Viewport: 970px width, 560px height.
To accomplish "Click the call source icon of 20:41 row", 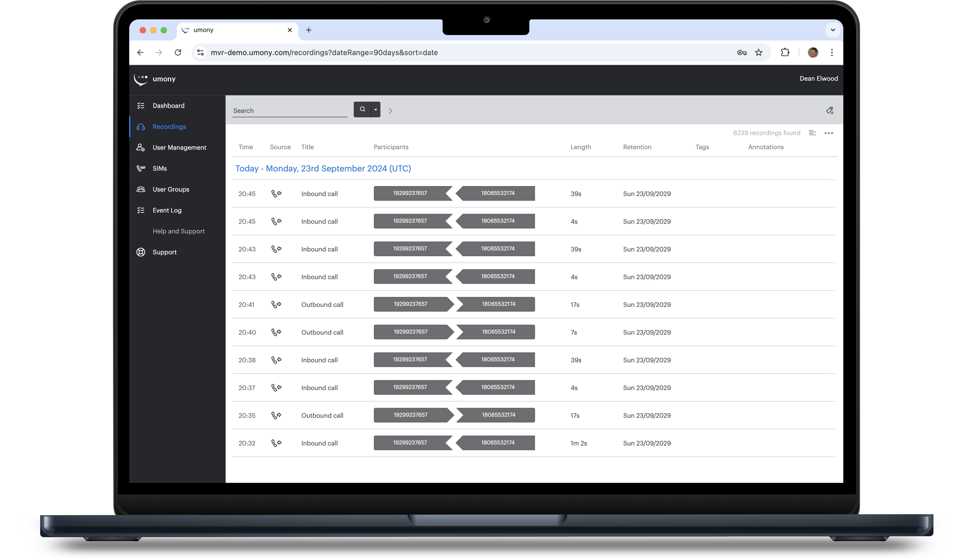I will [x=276, y=304].
